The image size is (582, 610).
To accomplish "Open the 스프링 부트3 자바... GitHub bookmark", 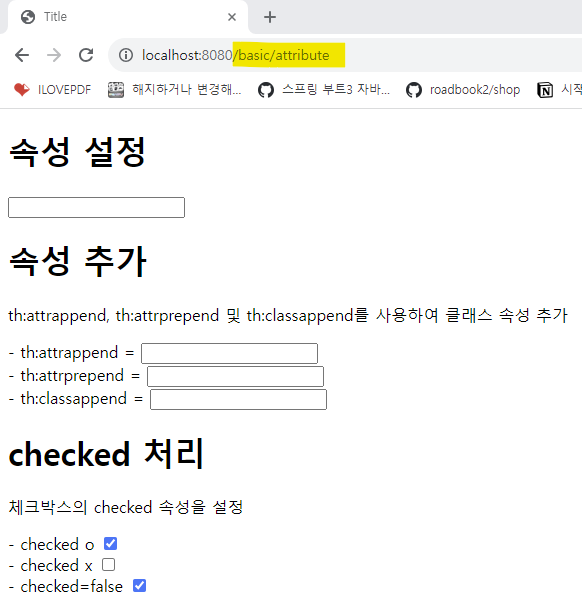I will 324,90.
